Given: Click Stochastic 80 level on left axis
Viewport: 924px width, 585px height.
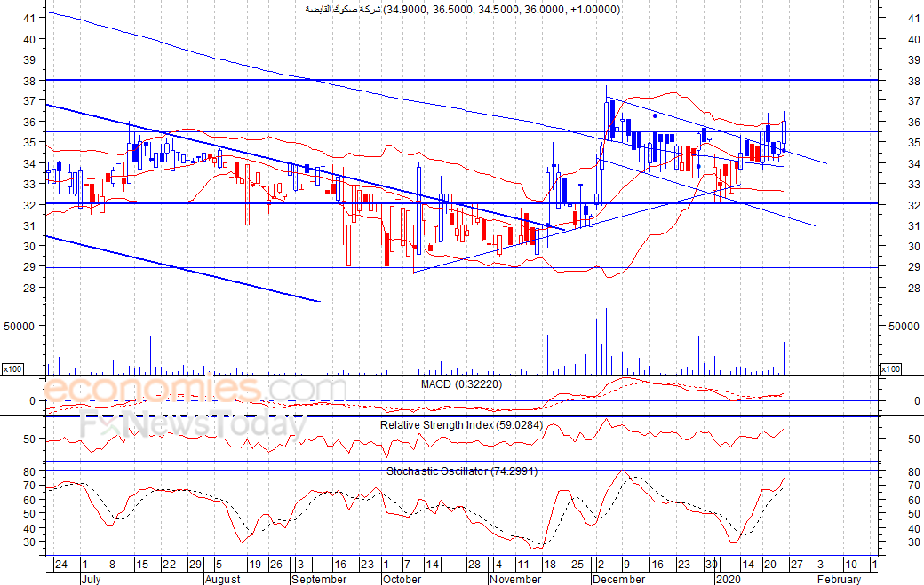Looking at the screenshot, I should point(29,472).
